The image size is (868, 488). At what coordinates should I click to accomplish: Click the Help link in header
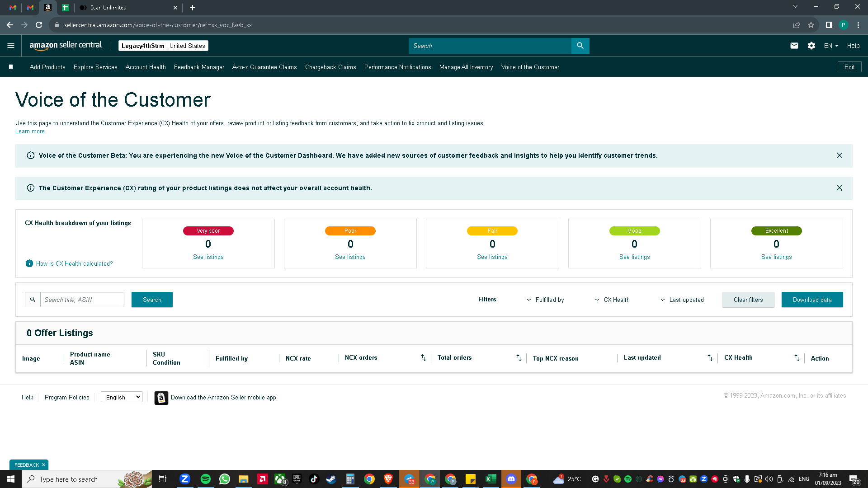[x=853, y=46]
